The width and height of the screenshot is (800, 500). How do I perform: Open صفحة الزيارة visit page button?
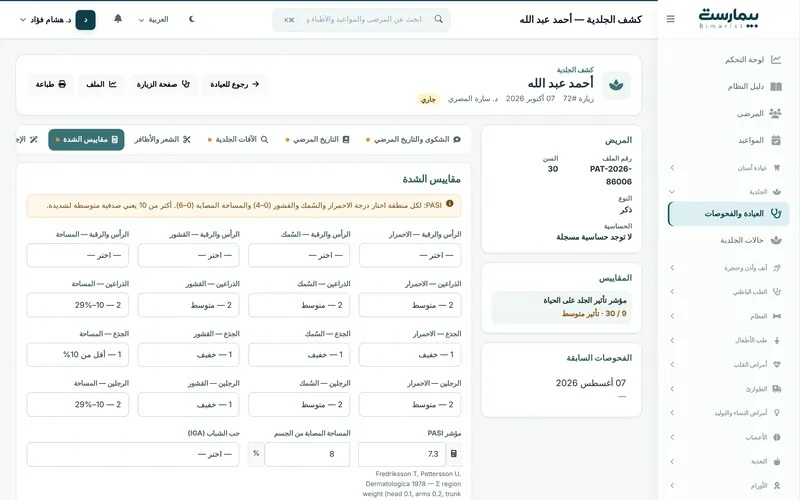click(x=163, y=84)
